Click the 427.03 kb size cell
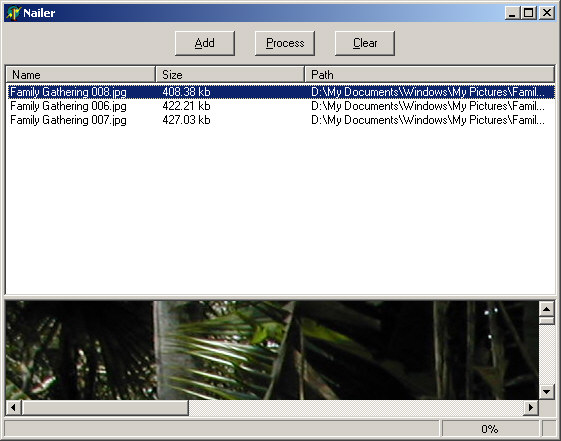The height and width of the screenshot is (441, 561). [186, 120]
